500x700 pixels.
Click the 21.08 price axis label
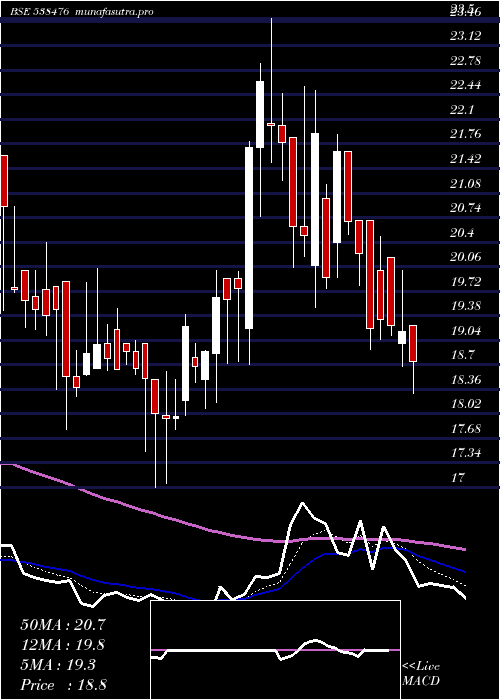pyautogui.click(x=466, y=183)
